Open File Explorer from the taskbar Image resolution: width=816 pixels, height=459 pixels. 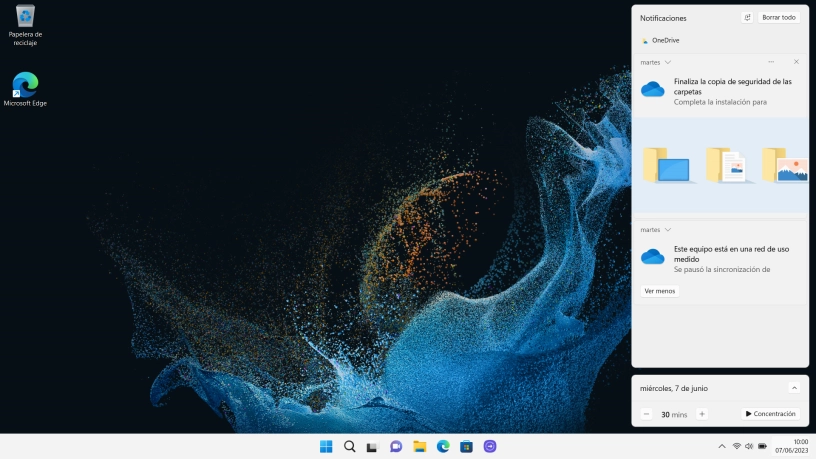pos(419,447)
